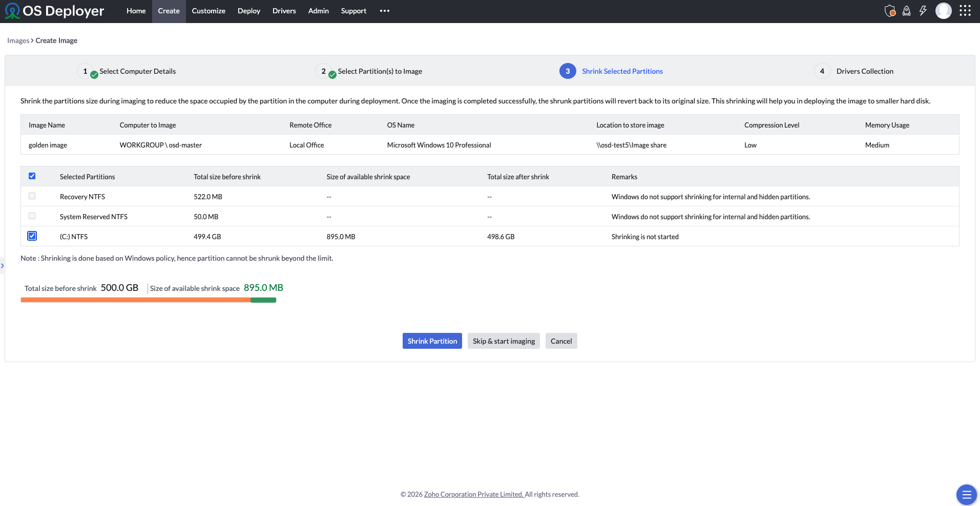Open the three-dots more menu
This screenshot has width=980, height=506.
click(385, 11)
